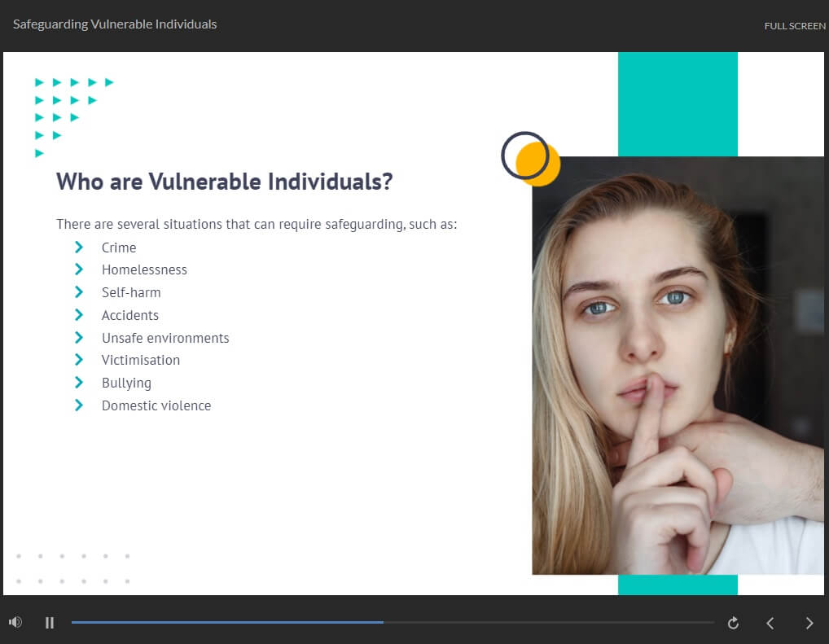
Task: Enter FULL SCREEN mode
Action: tap(794, 26)
